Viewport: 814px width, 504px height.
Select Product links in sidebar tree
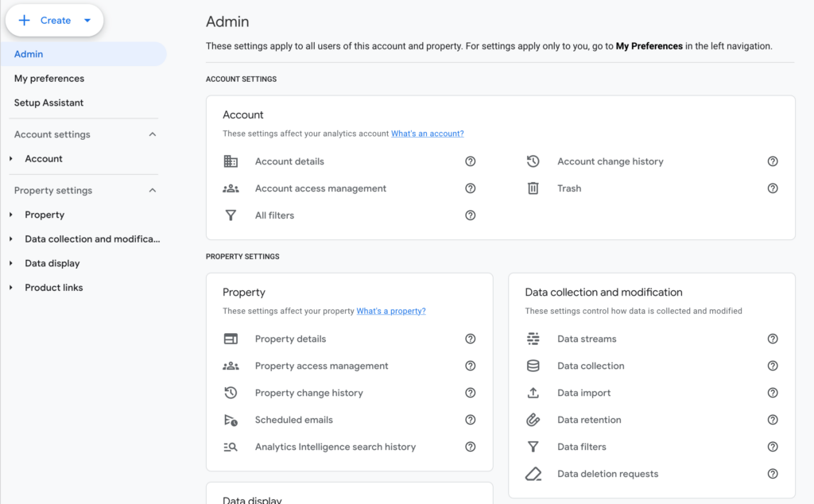[x=54, y=288]
